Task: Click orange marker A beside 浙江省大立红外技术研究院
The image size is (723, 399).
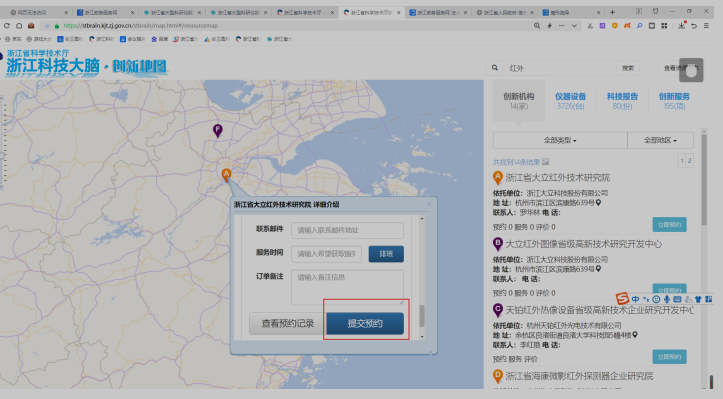Action: (498, 178)
